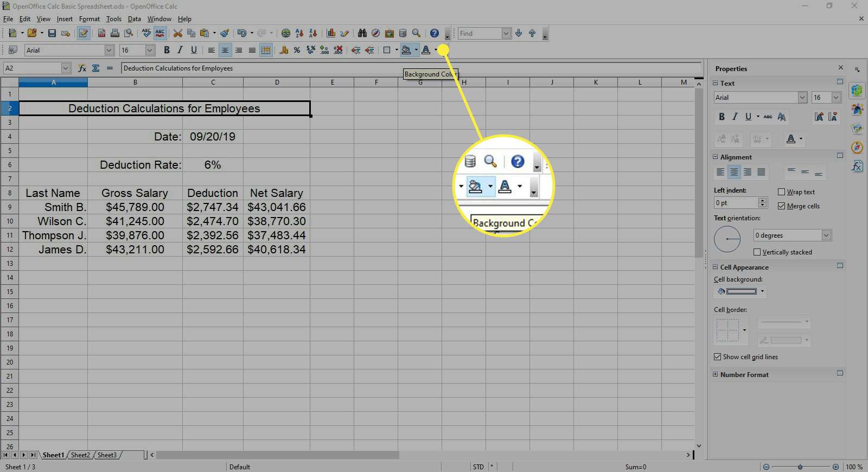
Task: Save the spreadsheet with the Save icon
Action: [x=52, y=33]
